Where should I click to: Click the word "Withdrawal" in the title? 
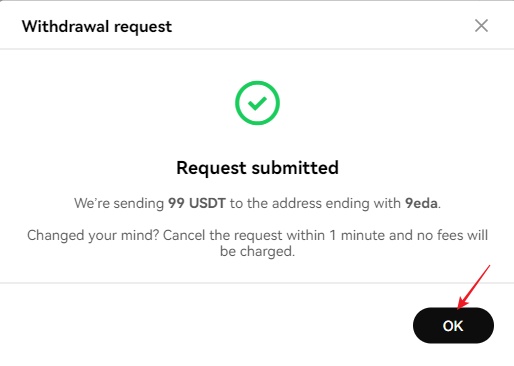pos(66,26)
